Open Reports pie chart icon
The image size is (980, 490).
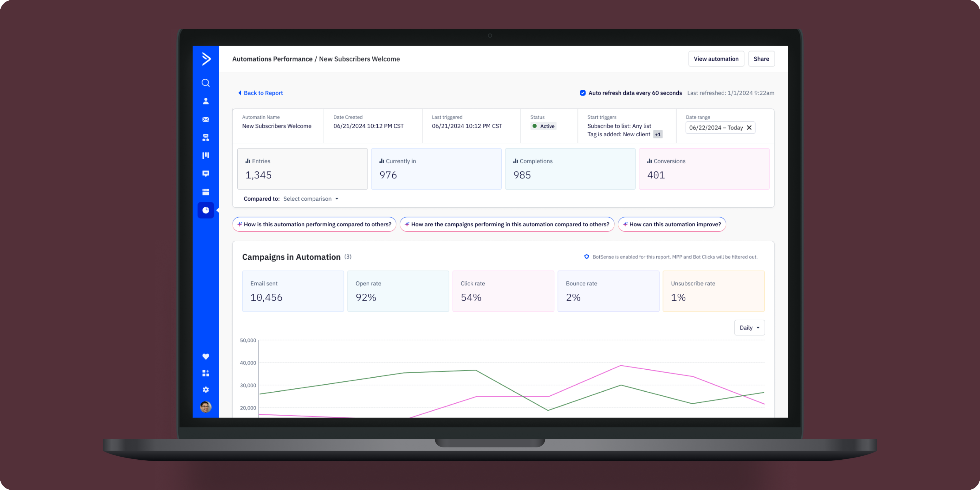coord(206,210)
